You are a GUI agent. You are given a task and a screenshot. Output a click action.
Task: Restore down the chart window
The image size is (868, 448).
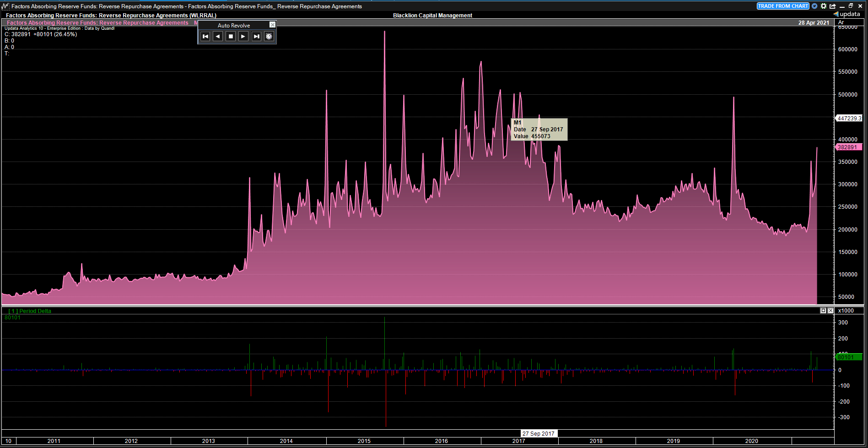click(851, 6)
